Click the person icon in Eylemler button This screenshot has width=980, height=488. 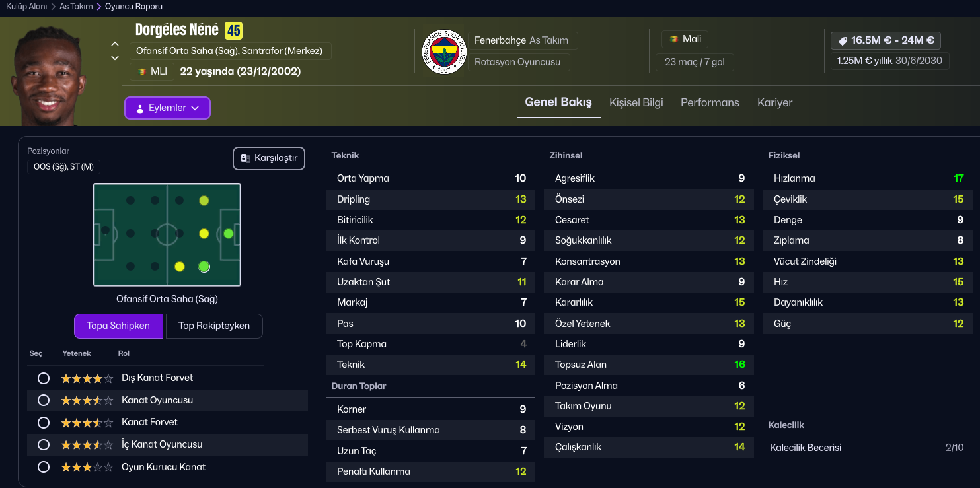click(x=139, y=108)
